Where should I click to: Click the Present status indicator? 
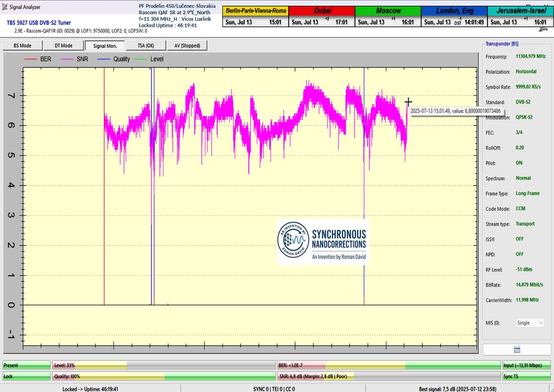[26, 365]
